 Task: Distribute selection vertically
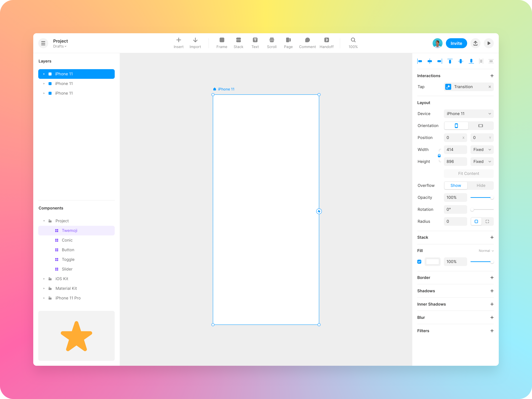coord(491,61)
